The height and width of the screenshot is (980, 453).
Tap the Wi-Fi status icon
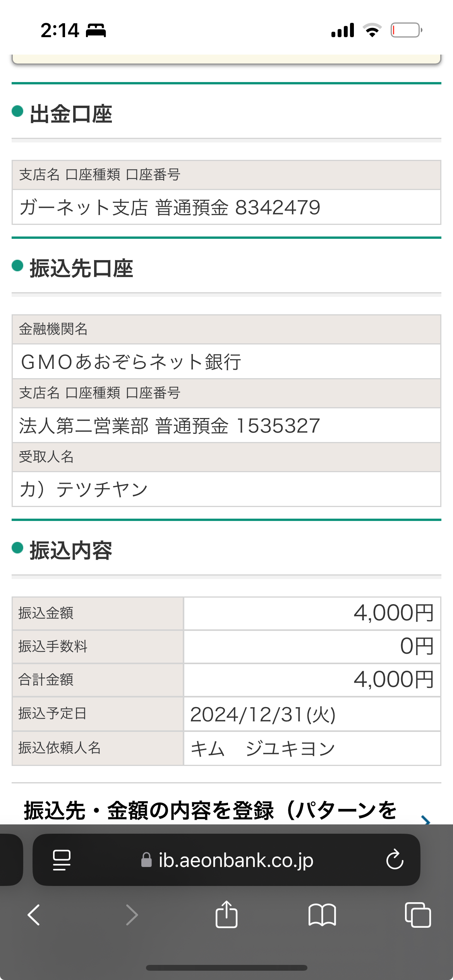pyautogui.click(x=372, y=30)
